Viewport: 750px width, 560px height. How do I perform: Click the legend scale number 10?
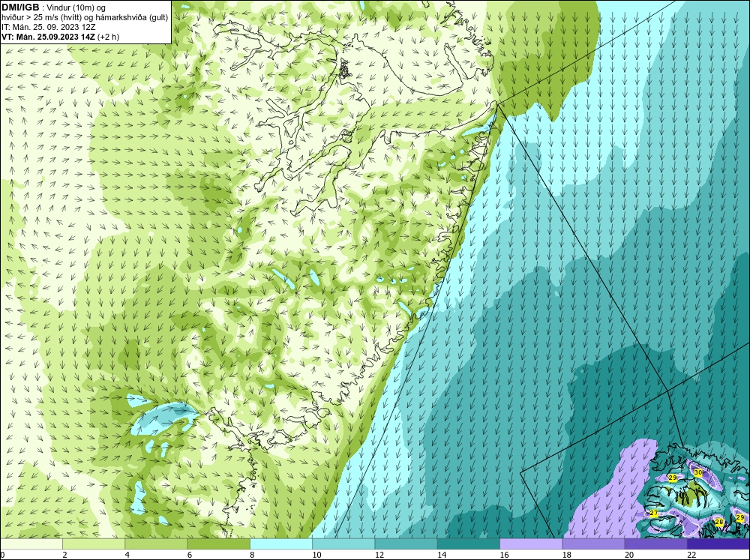tap(316, 555)
